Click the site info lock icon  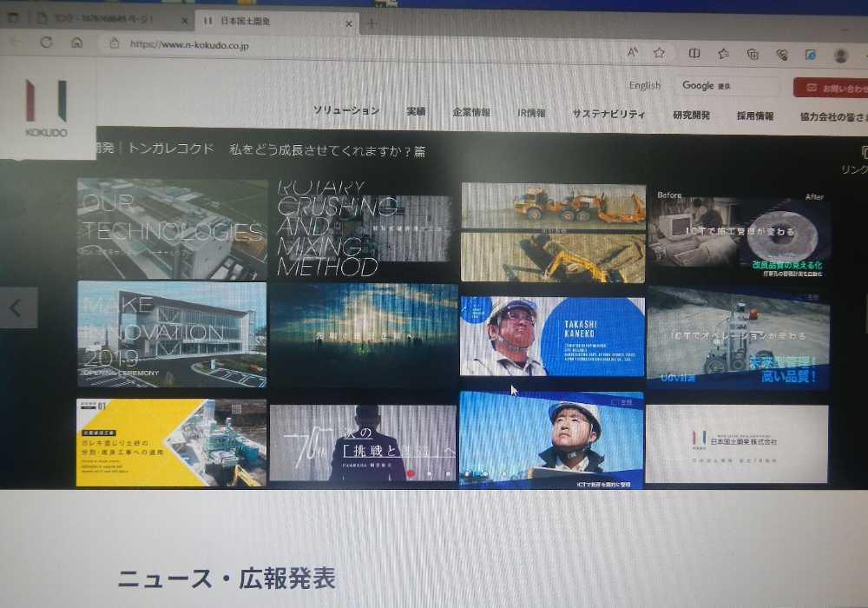click(114, 43)
